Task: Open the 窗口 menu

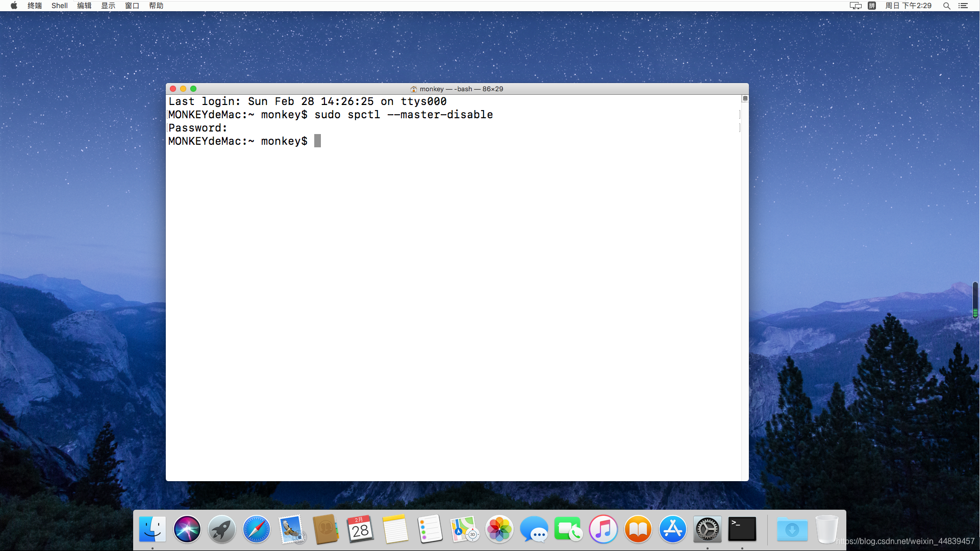Action: pyautogui.click(x=132, y=6)
